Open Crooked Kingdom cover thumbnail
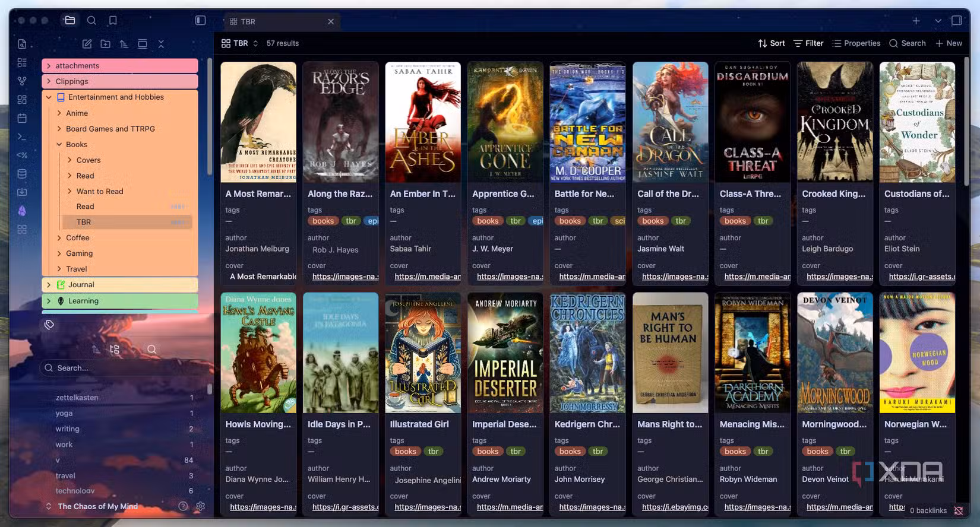 [835, 122]
